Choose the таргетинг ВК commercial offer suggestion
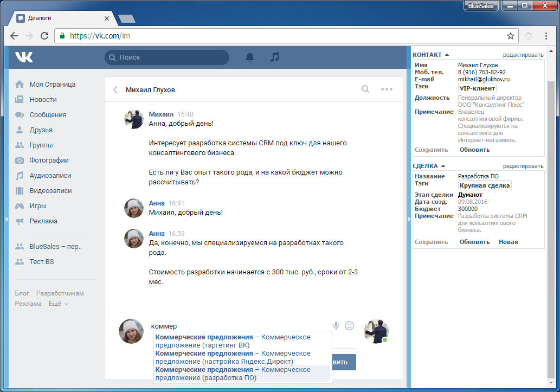The image size is (560, 392). click(x=242, y=341)
